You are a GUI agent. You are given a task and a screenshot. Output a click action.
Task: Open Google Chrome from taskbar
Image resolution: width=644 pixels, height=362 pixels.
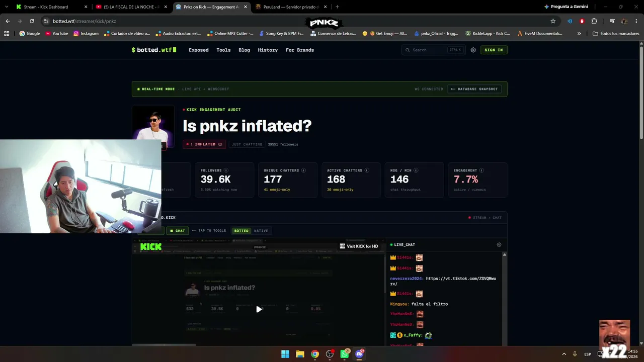[x=314, y=354]
